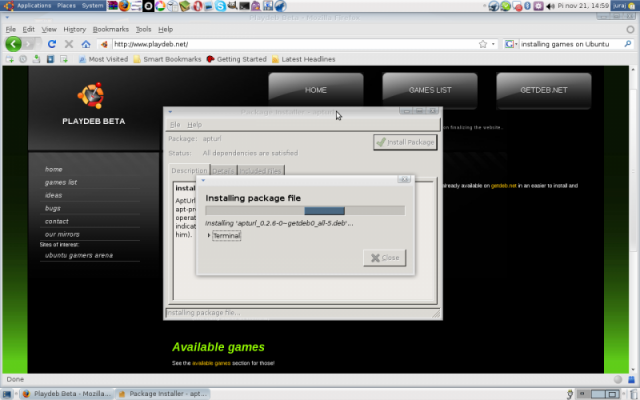Click the user switcher 'juraj' icon
Image resolution: width=640 pixels, height=400 pixels.
click(625, 6)
